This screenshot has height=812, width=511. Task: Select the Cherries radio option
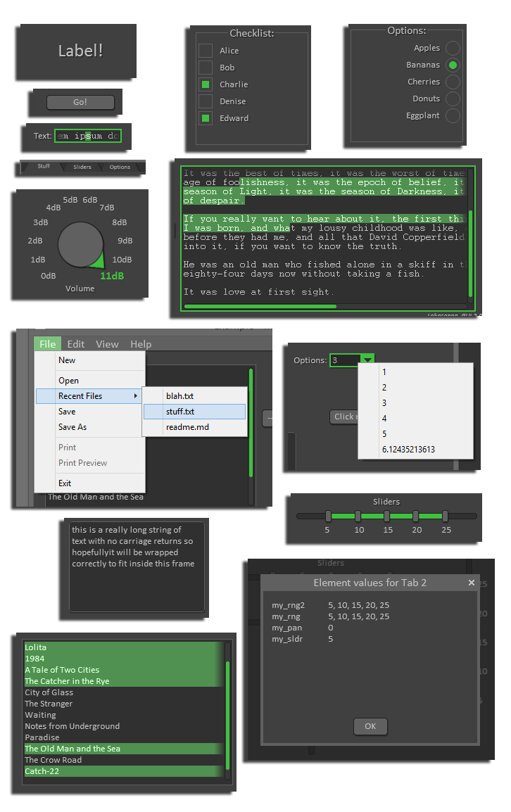(453, 82)
